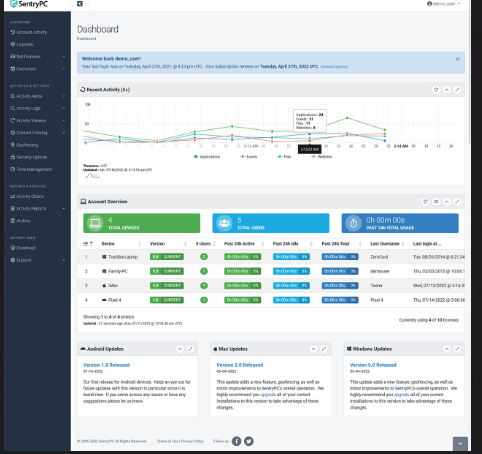This screenshot has height=454, width=482.
Task: Open the Version 6.0 Released link
Action: point(373,365)
